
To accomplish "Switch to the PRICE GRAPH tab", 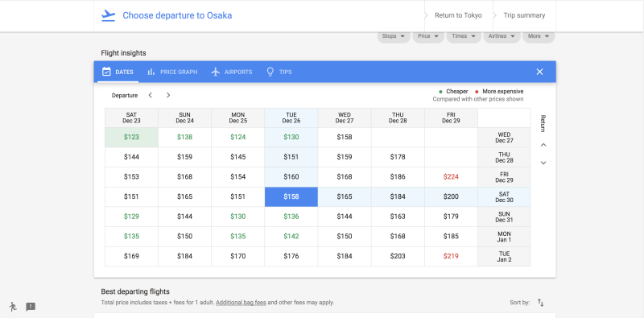I will [172, 72].
